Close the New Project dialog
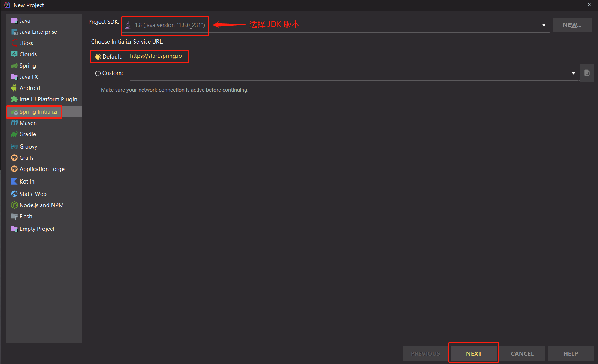This screenshot has height=364, width=598. (x=589, y=5)
